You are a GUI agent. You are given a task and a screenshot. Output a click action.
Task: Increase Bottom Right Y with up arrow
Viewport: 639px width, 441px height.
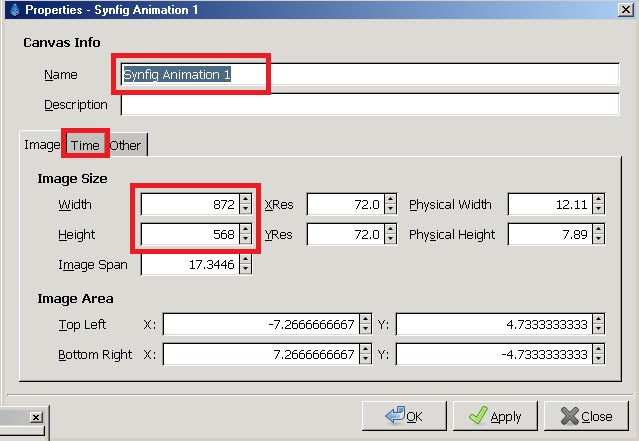pos(598,349)
